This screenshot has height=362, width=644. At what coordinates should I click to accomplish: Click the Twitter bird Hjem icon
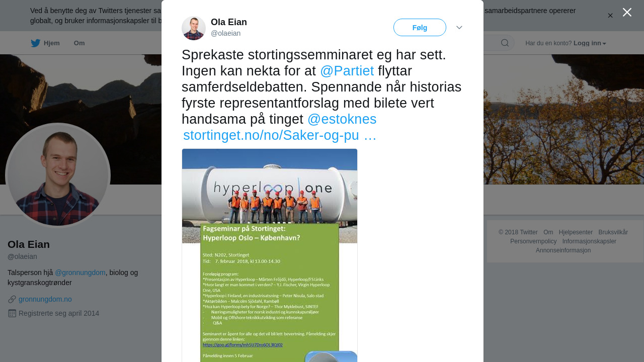(x=35, y=43)
